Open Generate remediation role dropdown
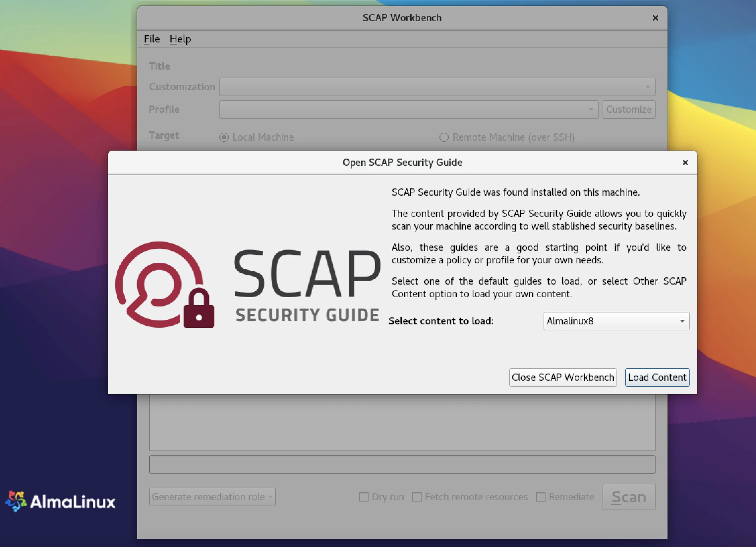 [212, 497]
